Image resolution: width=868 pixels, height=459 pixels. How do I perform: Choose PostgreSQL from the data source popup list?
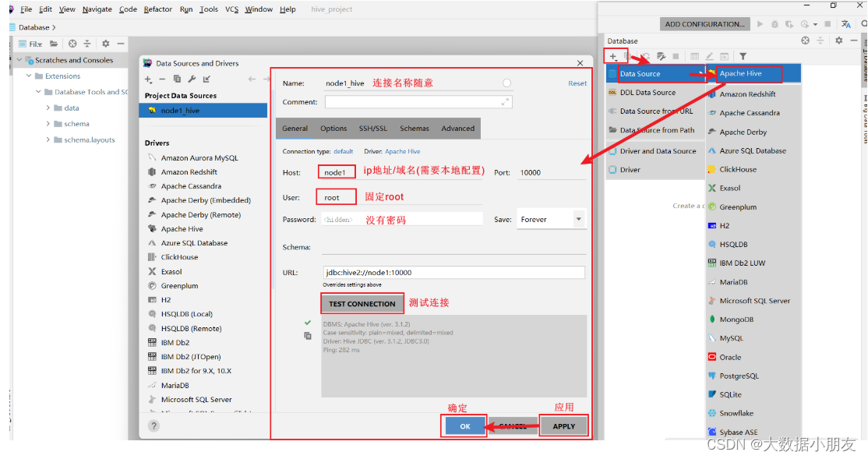pos(739,376)
